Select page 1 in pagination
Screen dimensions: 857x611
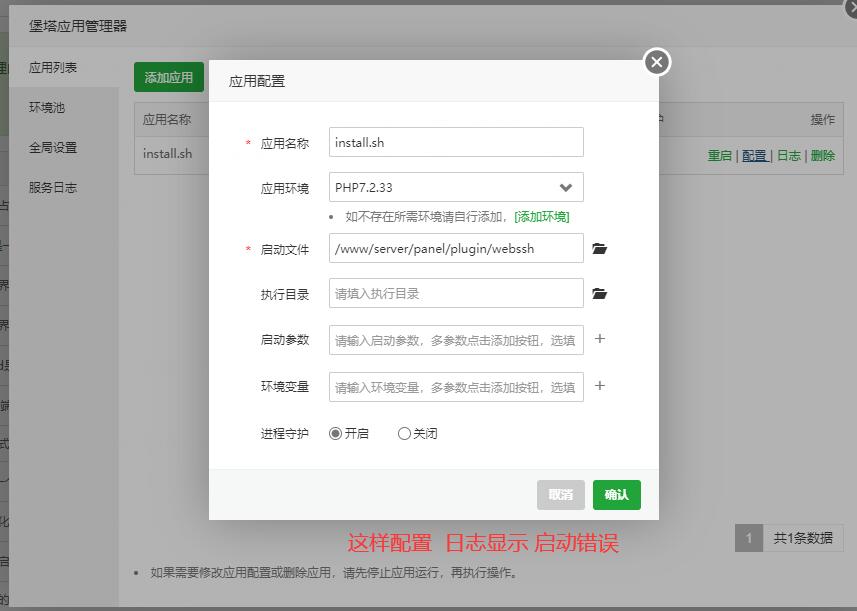[x=749, y=538]
